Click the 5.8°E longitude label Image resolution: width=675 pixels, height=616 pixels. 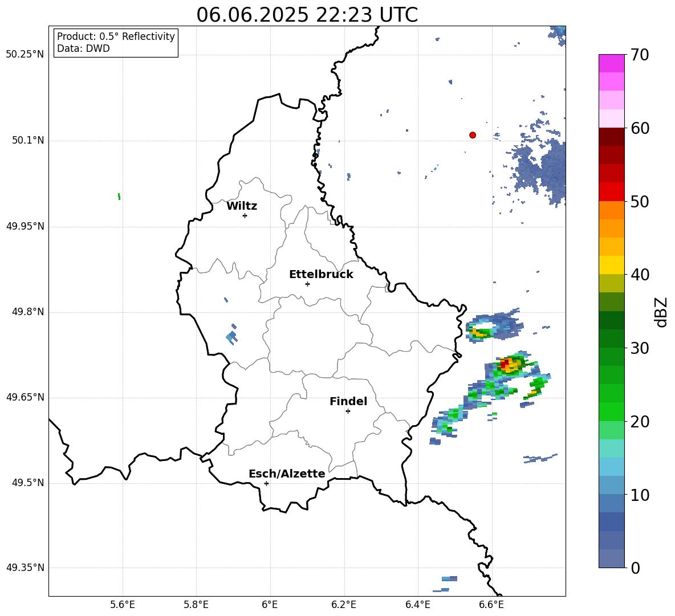(196, 605)
